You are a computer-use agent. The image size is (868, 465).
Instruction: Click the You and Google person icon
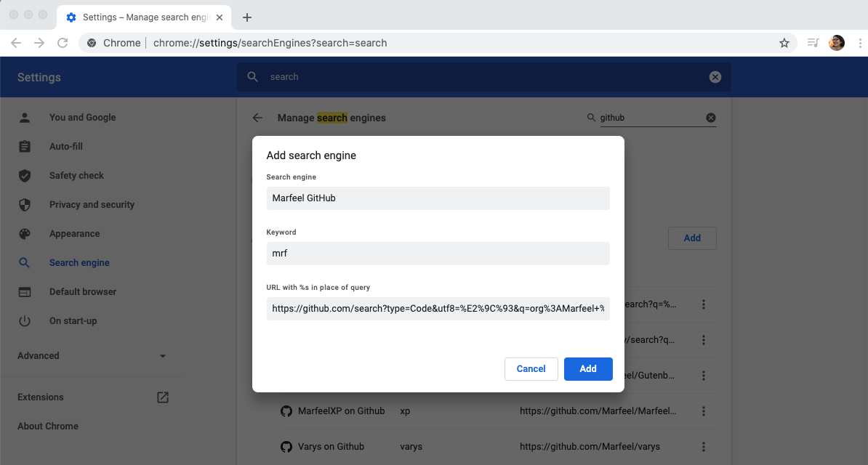[x=25, y=118]
